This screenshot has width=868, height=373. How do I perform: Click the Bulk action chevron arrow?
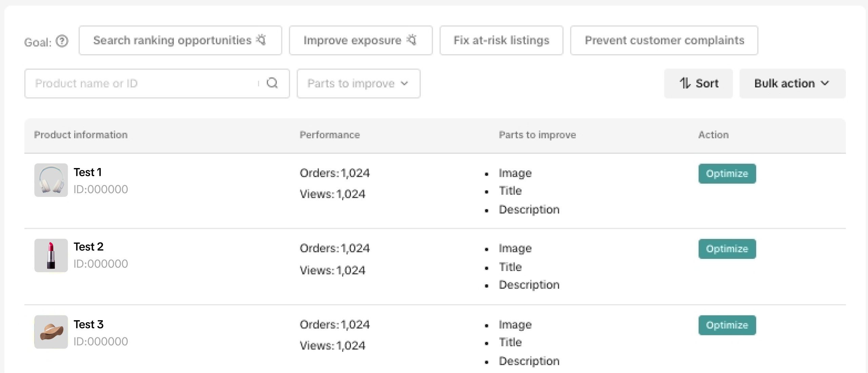pyautogui.click(x=825, y=83)
